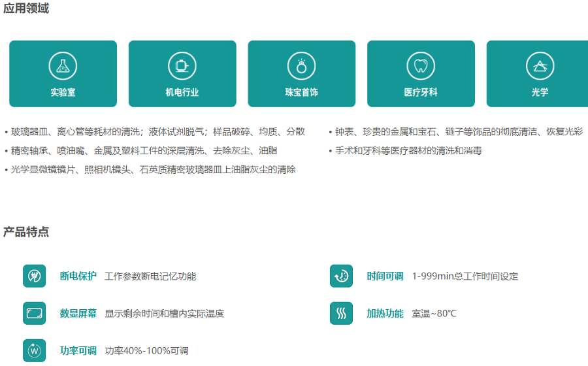Click the 时间可调 feature title
Viewport: 588px width, 366px height.
click(385, 276)
